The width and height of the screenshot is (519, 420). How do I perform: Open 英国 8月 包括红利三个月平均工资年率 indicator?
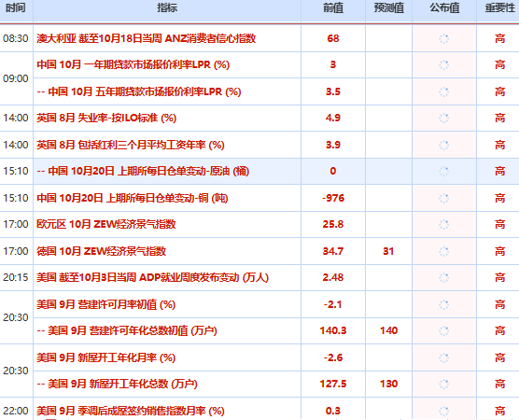tap(131, 145)
